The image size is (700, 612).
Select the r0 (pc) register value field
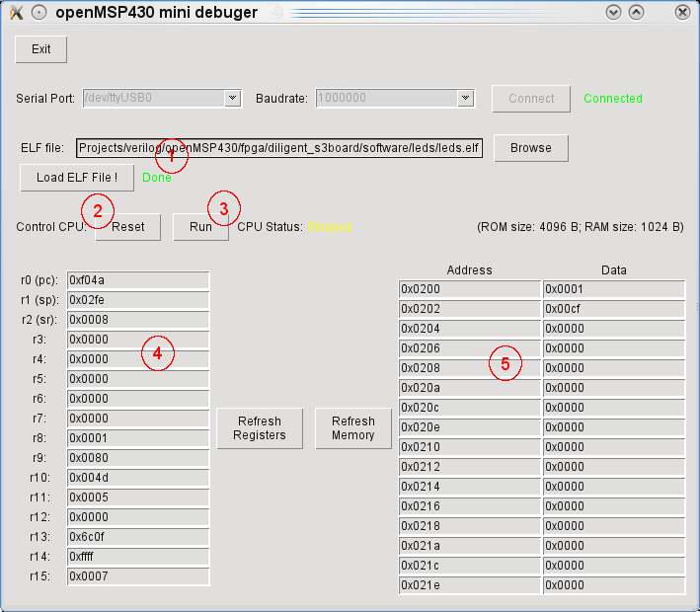click(137, 280)
